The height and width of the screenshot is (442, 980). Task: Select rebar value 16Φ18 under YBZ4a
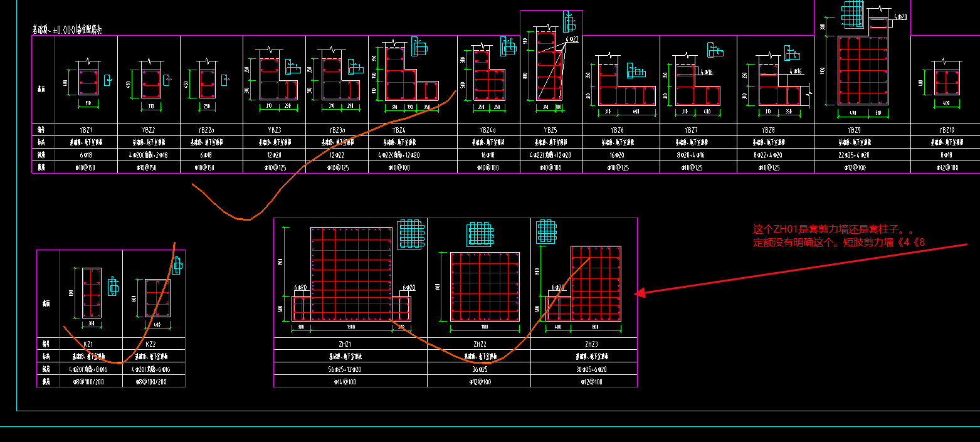click(x=488, y=155)
